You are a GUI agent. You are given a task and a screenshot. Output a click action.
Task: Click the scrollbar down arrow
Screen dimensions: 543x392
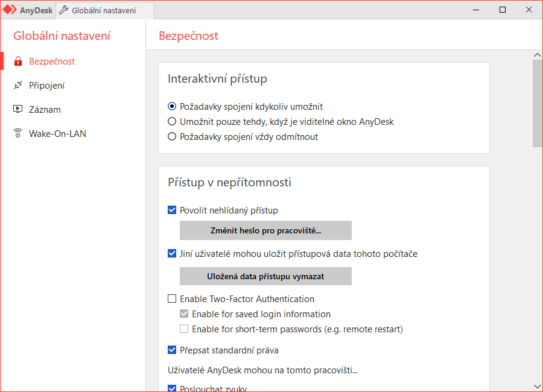537,386
